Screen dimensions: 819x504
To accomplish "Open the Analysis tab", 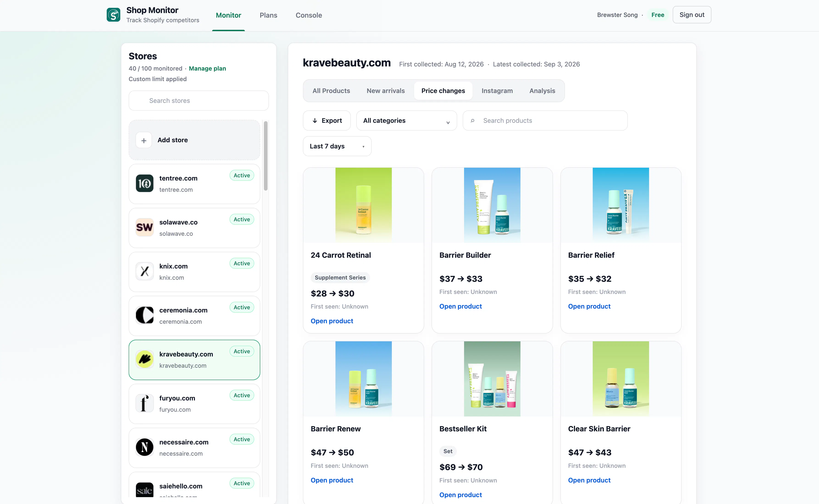I will (542, 91).
